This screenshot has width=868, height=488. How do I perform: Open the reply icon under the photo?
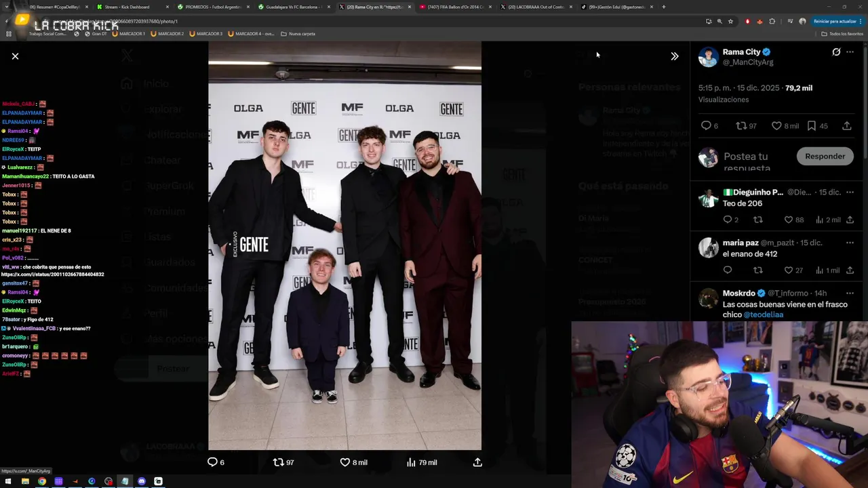212,462
